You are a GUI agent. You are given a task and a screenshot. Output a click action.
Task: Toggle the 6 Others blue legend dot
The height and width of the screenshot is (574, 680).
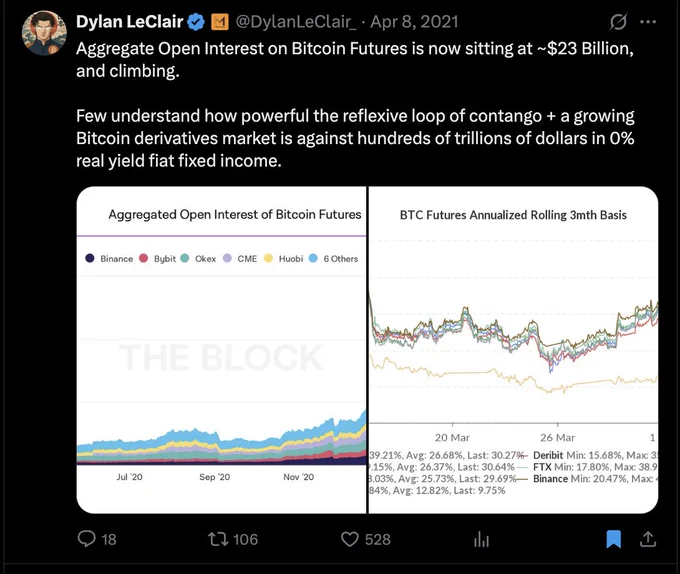click(x=313, y=258)
